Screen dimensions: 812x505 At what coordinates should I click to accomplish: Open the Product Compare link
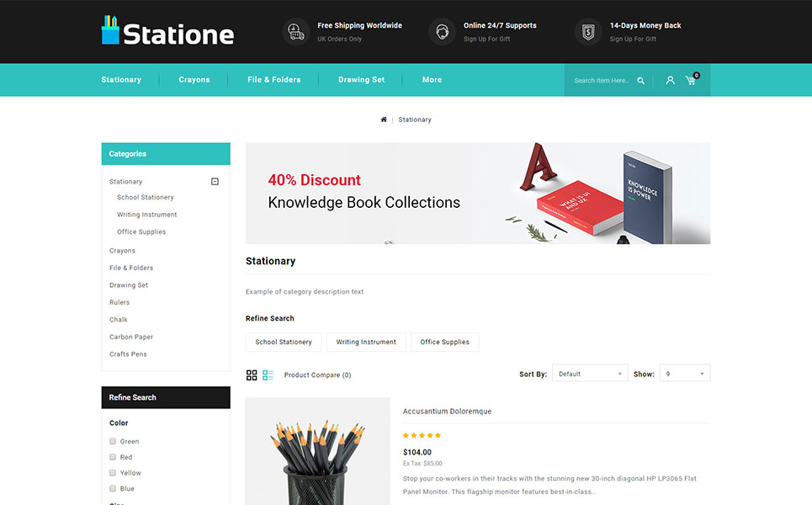(x=317, y=375)
